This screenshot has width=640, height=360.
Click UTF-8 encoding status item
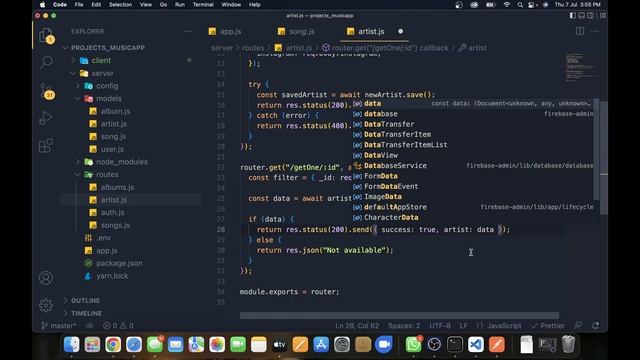[x=440, y=326]
